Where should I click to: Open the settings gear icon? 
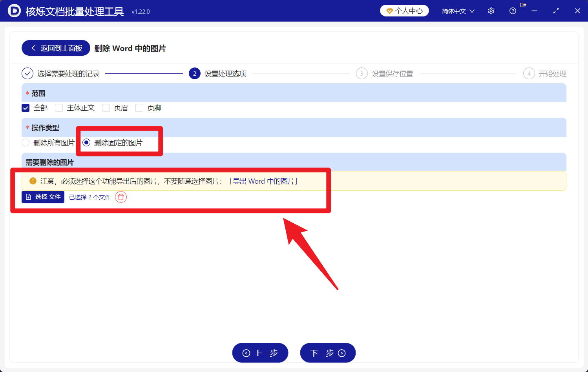coord(491,11)
